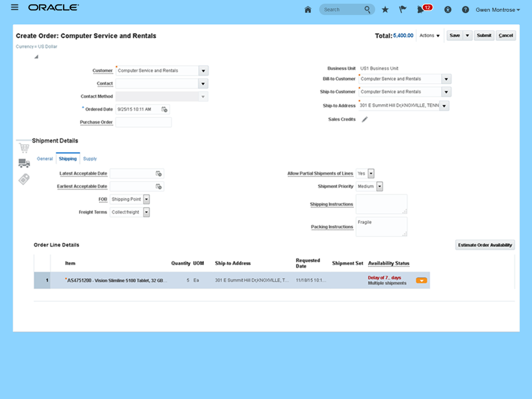Open the Actions menu
Image resolution: width=532 pixels, height=399 pixels.
click(x=429, y=35)
